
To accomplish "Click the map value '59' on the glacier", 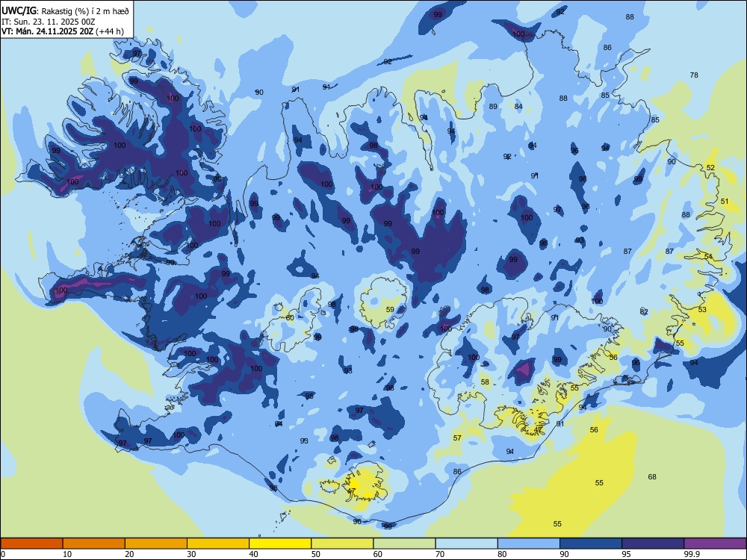I will [390, 310].
